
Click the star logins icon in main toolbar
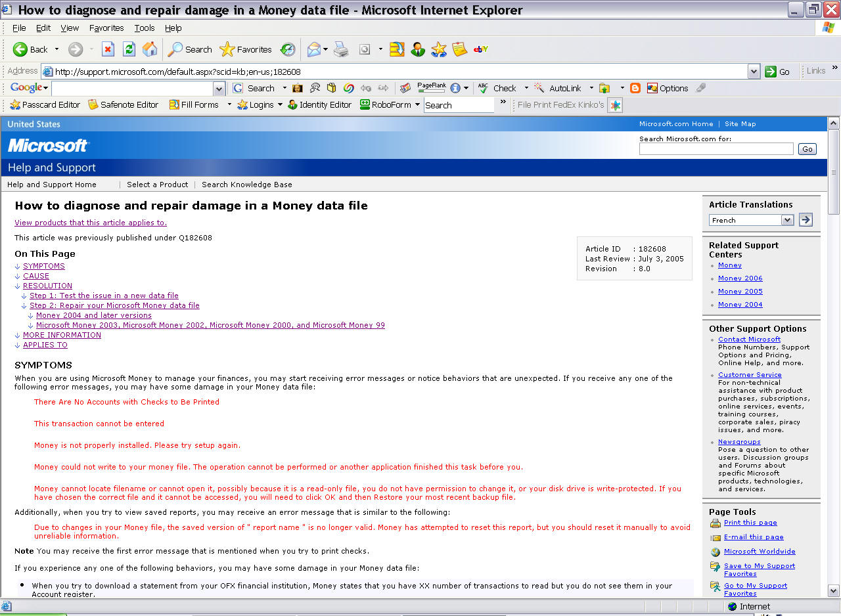439,49
